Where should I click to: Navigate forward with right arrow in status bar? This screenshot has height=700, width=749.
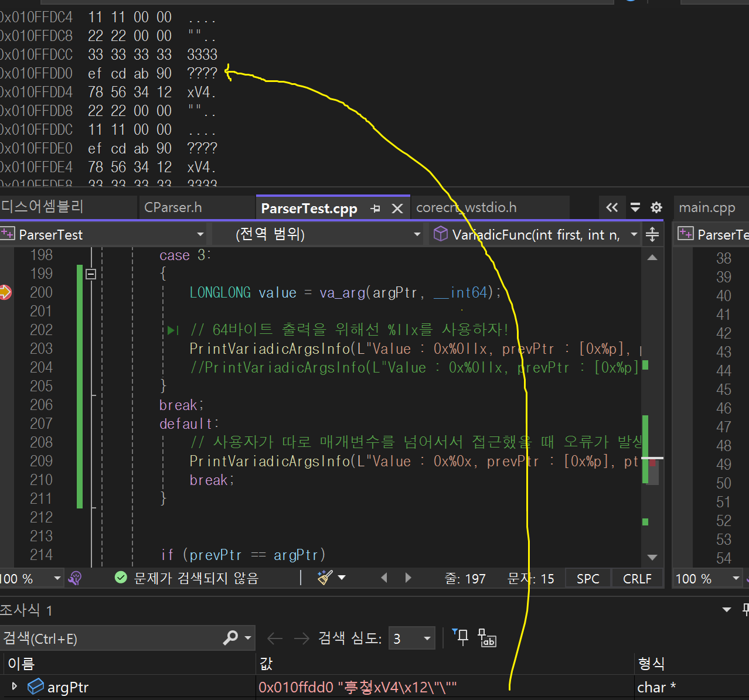408,578
